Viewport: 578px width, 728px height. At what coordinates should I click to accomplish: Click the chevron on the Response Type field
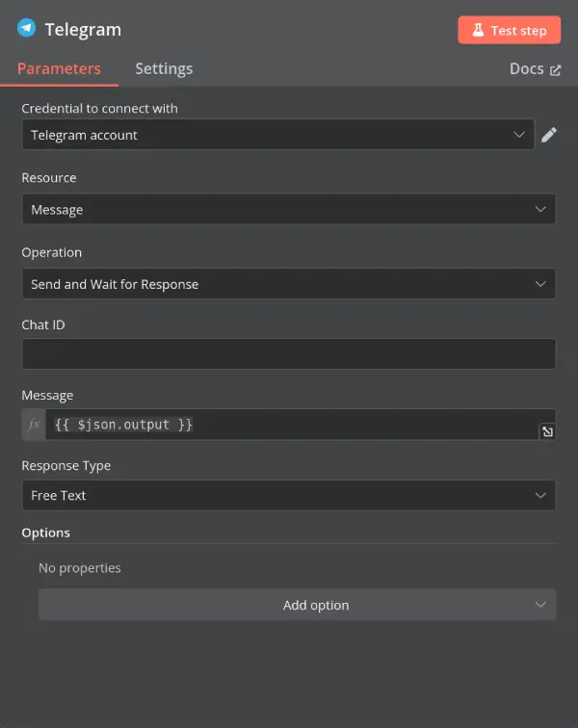(539, 495)
